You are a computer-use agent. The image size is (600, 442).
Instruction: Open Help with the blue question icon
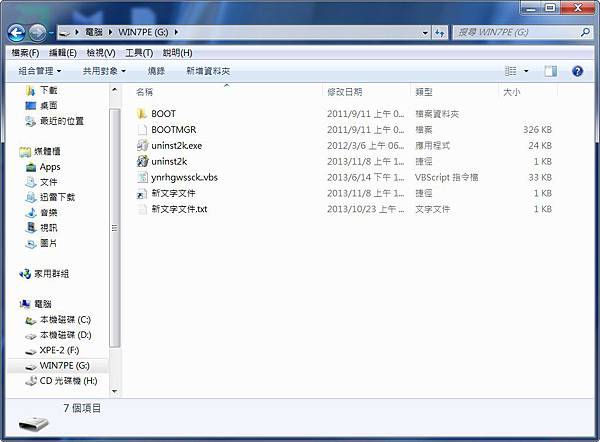click(x=577, y=71)
